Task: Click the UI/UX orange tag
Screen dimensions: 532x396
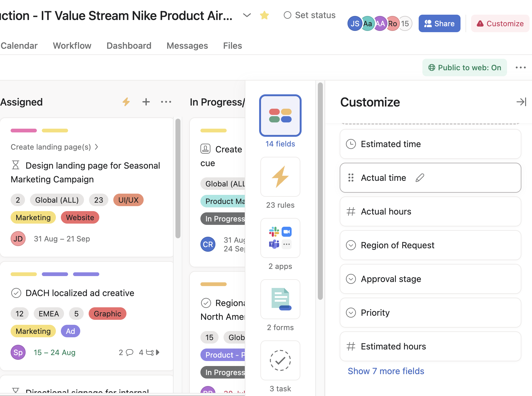Action: coord(128,200)
